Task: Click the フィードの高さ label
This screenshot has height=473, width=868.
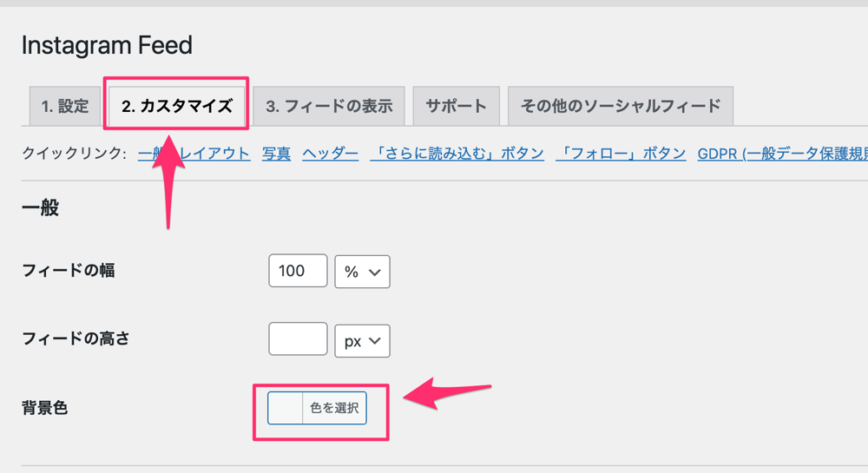Action: (76, 338)
